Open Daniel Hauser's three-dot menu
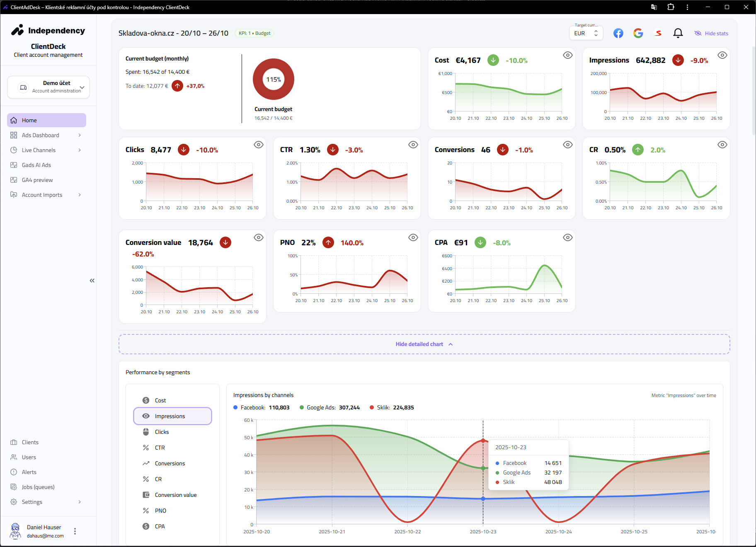The image size is (756, 547). (75, 531)
